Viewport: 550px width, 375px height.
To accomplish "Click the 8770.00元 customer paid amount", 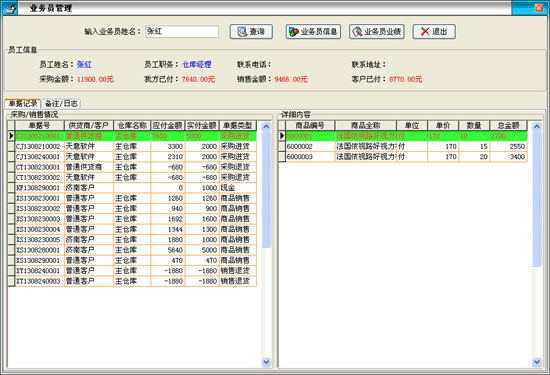I will (405, 79).
